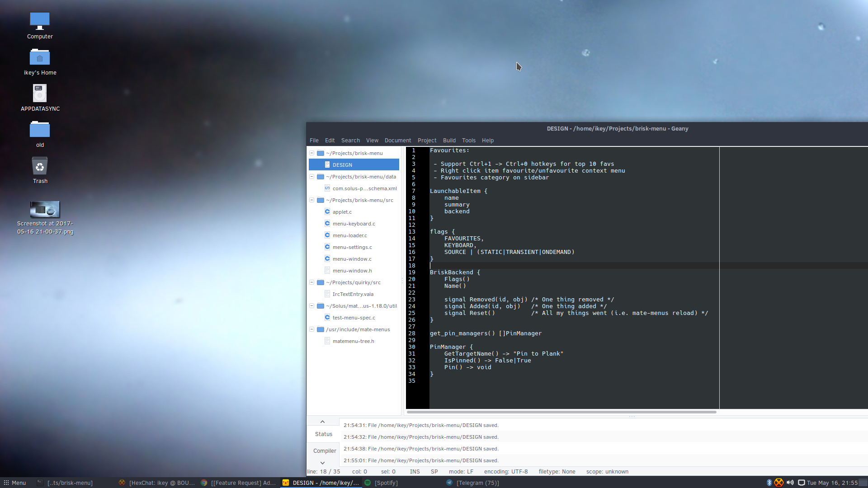Screen dimensions: 868x488
Task: Open the Help menu in Geany
Action: click(x=487, y=141)
